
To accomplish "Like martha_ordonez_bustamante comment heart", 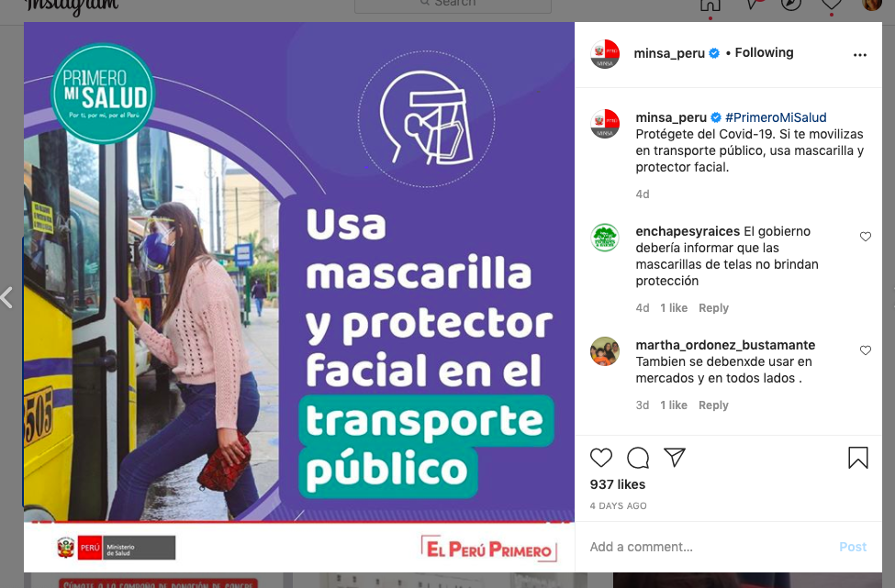I will coord(866,350).
